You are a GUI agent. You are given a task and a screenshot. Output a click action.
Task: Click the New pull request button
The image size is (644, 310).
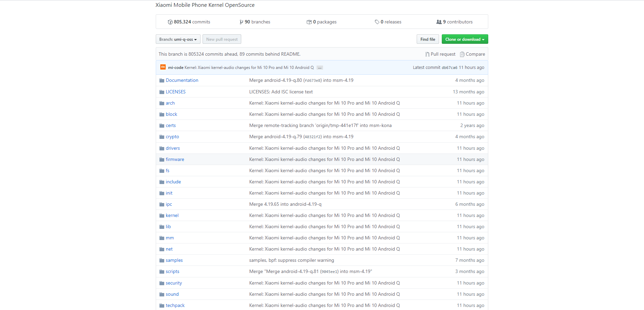point(222,39)
